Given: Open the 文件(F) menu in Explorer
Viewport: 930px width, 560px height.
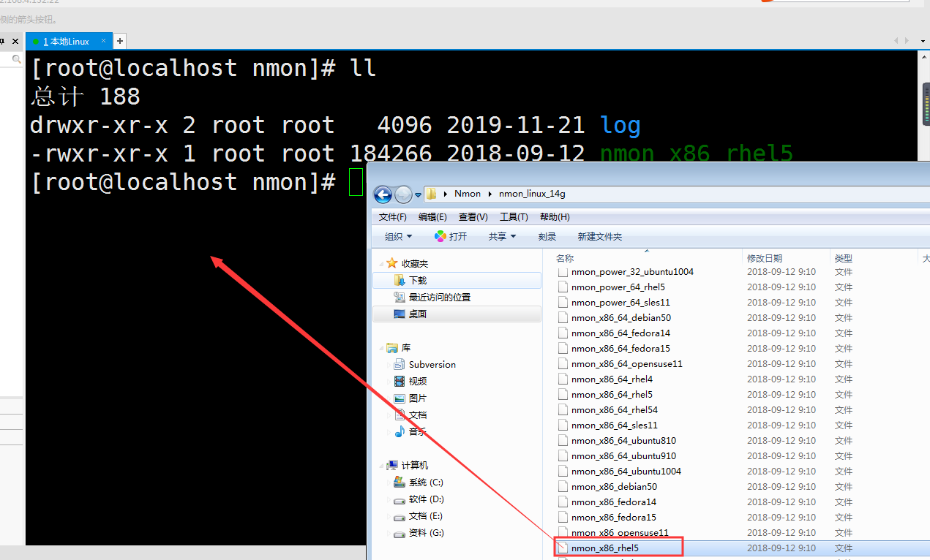Looking at the screenshot, I should 393,217.
